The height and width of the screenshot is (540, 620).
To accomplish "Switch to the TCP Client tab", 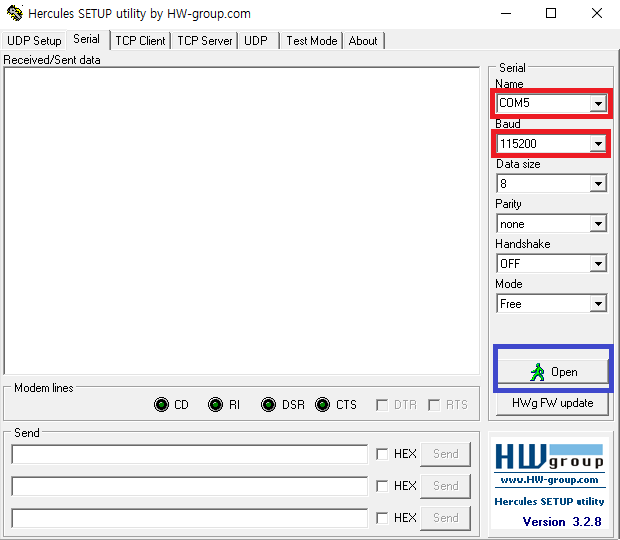I will (x=140, y=41).
